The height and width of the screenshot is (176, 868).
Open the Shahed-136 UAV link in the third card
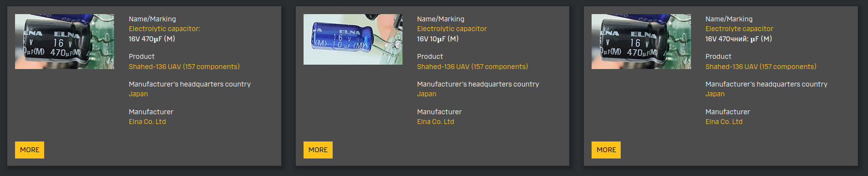point(761,67)
